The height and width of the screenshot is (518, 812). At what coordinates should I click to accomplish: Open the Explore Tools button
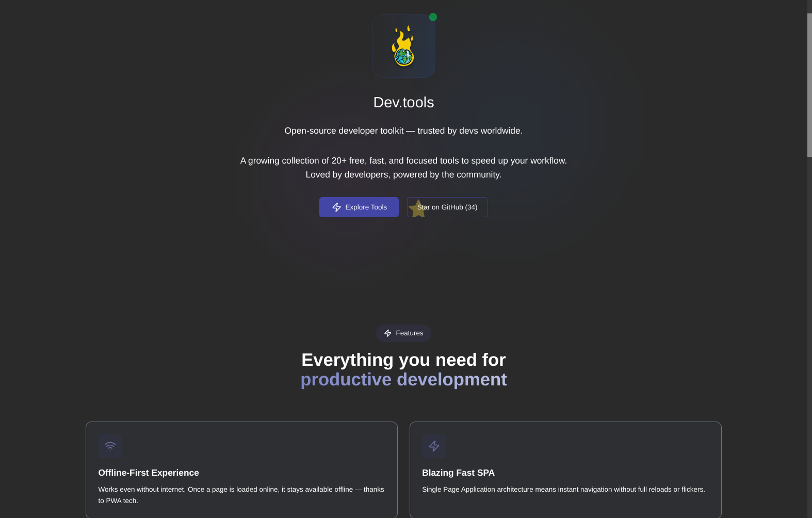(x=359, y=207)
